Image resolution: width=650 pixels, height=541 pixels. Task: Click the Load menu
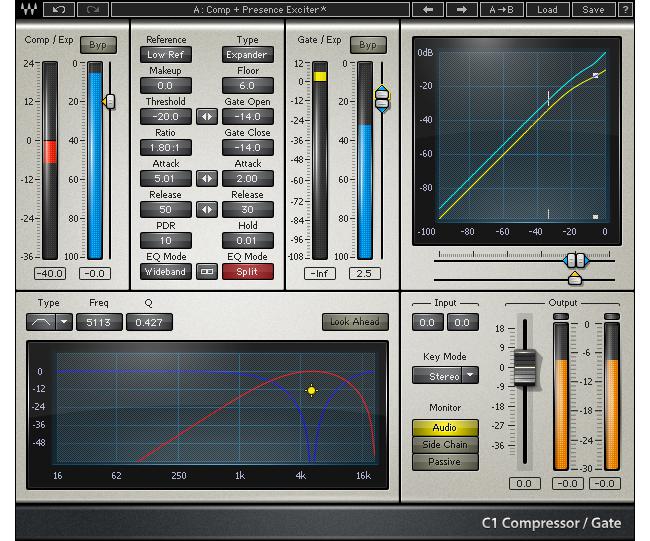tap(547, 10)
